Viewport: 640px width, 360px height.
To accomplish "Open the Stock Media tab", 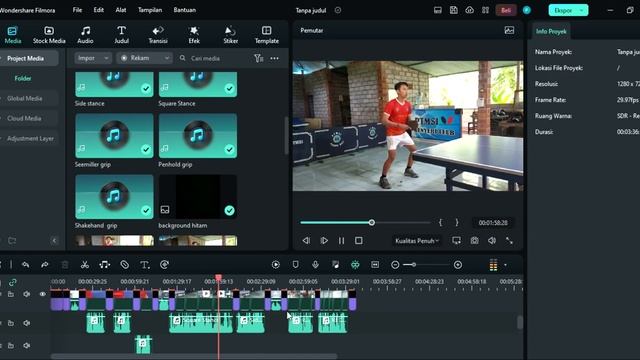I will pos(49,35).
